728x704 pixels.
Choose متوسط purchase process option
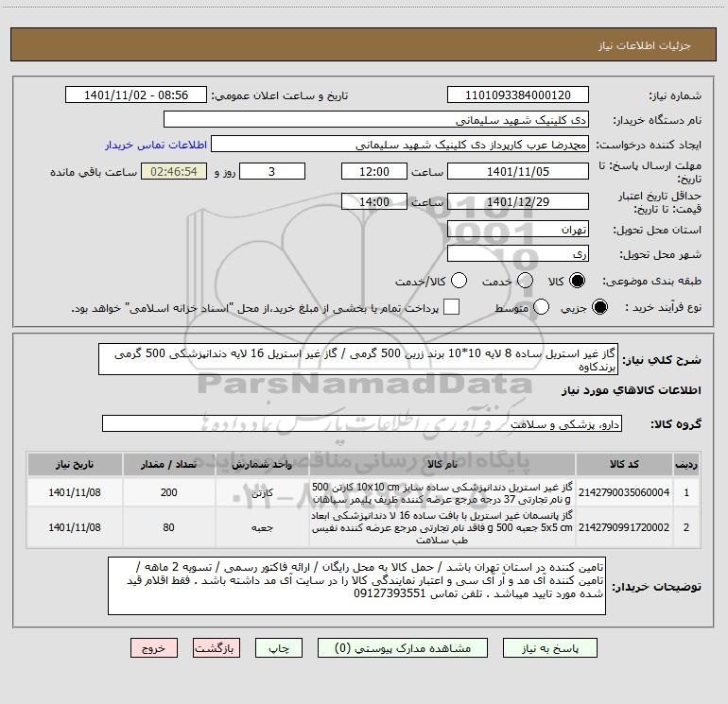(x=541, y=307)
